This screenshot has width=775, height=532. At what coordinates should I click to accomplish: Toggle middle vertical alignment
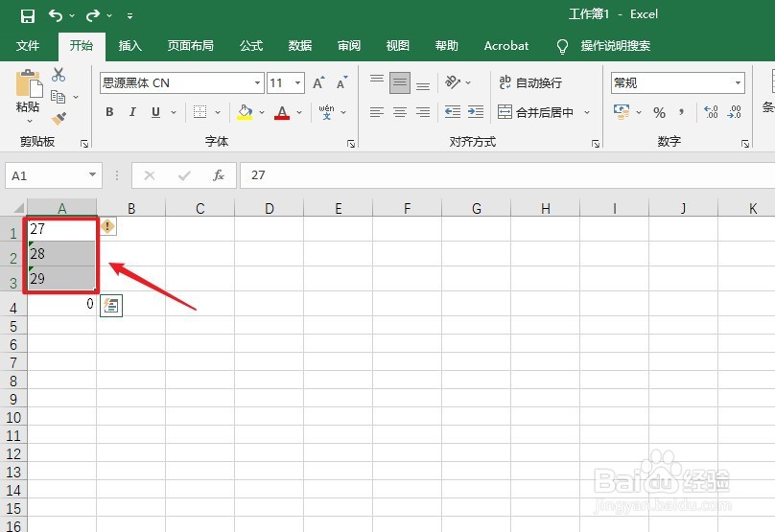(x=400, y=82)
